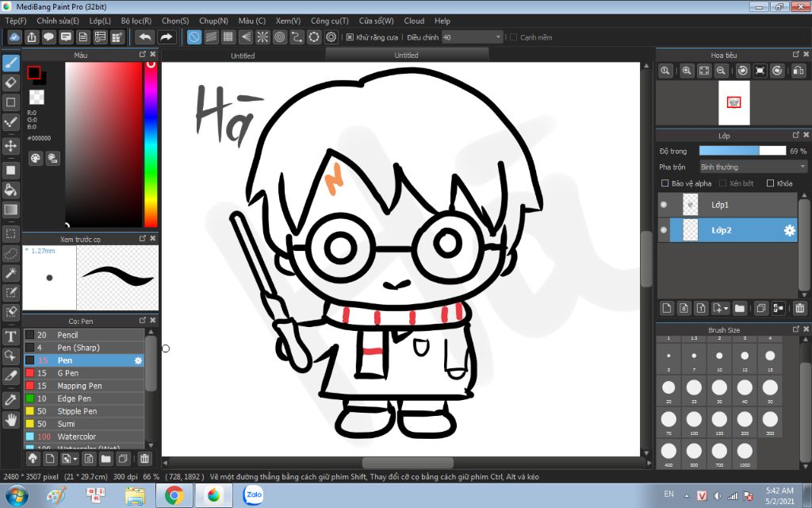Screen dimensions: 812x508
Task: Open the Bộ lọc(R) menu
Action: (x=136, y=21)
